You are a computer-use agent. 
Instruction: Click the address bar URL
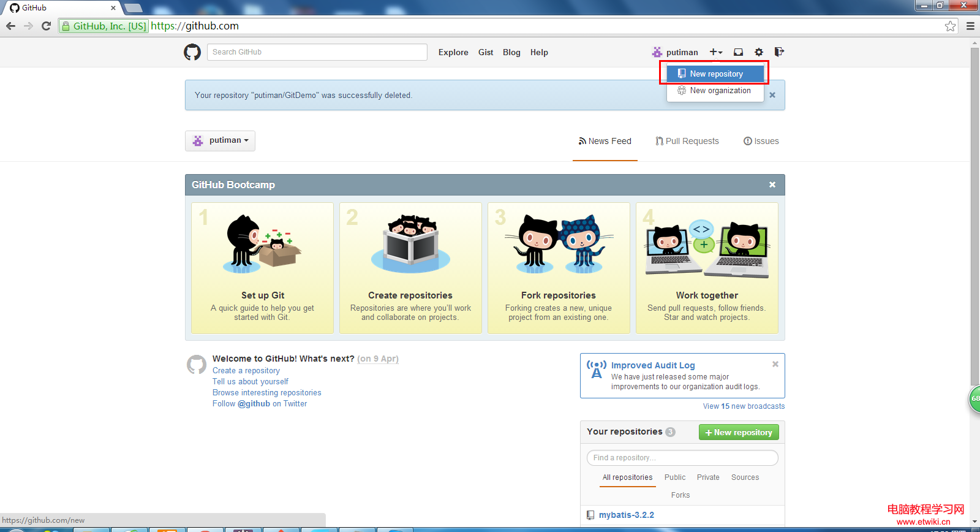point(195,26)
